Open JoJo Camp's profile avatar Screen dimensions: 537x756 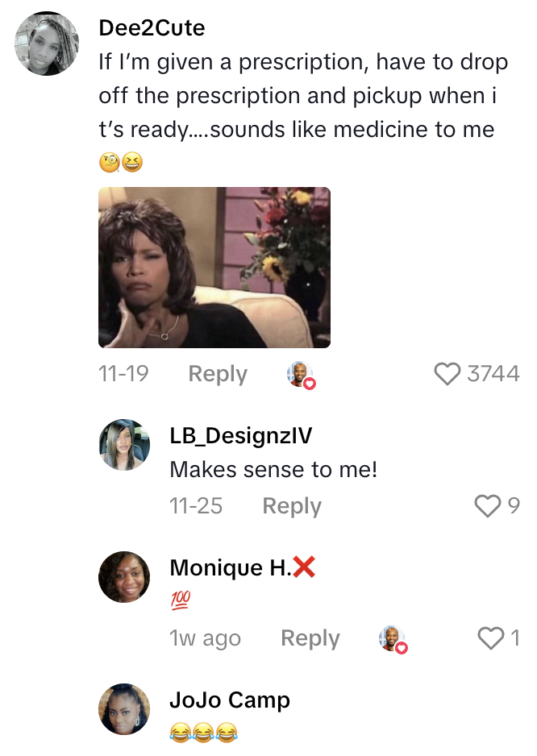pos(124,709)
